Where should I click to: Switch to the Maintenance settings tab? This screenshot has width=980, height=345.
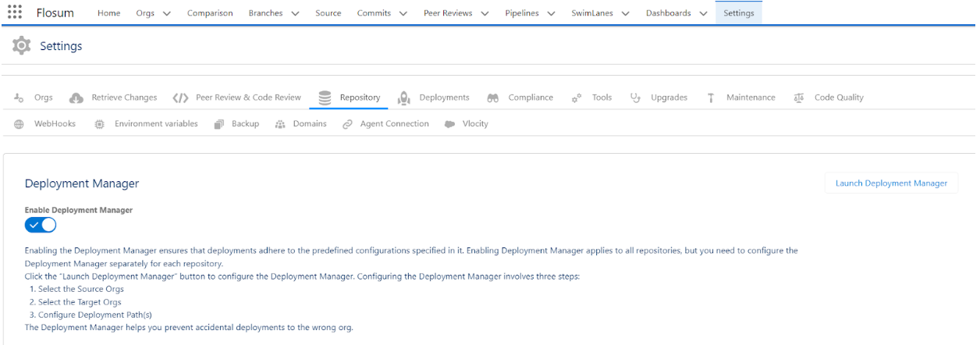(751, 98)
